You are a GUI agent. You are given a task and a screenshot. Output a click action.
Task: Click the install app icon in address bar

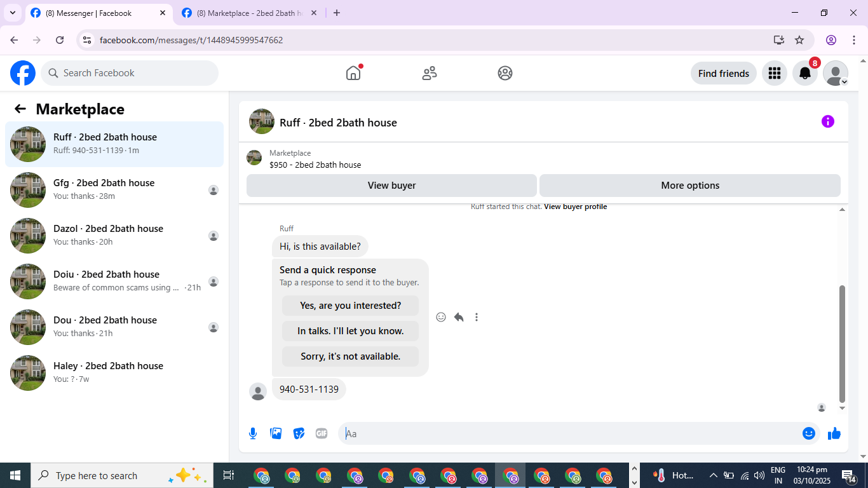pos(779,40)
